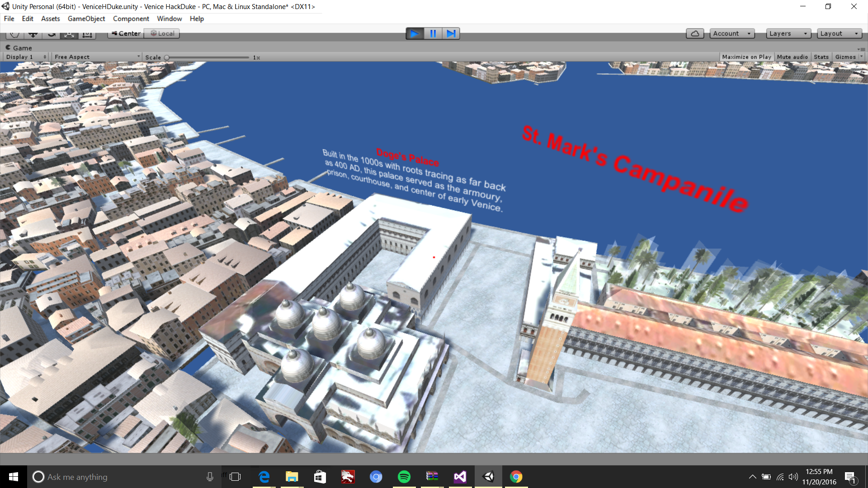Pause the running game
Screen dimensions: 868x488
[x=433, y=33]
